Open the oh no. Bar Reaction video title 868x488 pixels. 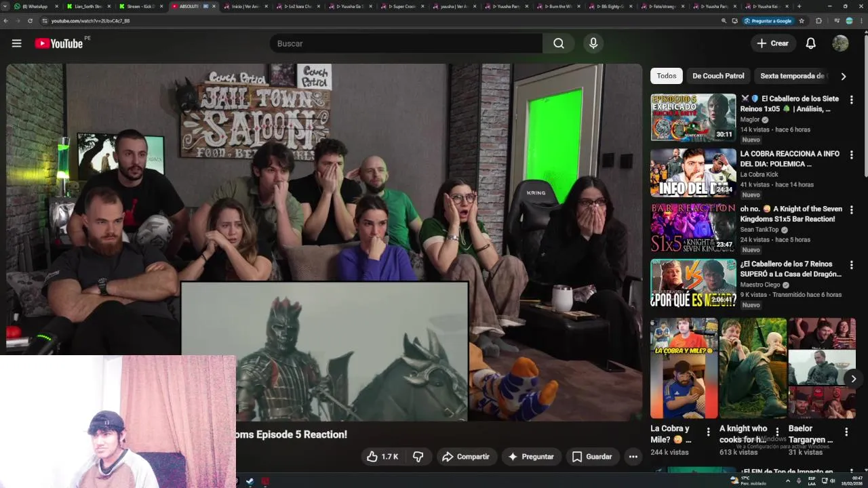coord(791,213)
